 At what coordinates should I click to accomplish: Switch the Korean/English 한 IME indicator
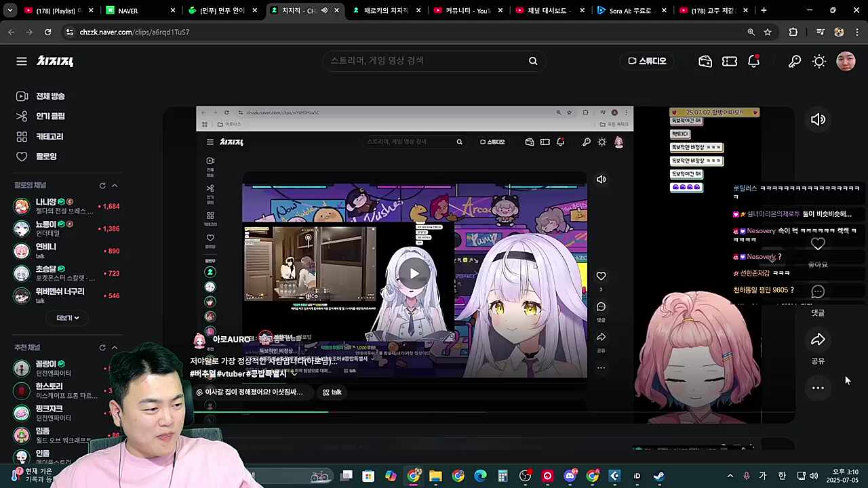(782, 476)
